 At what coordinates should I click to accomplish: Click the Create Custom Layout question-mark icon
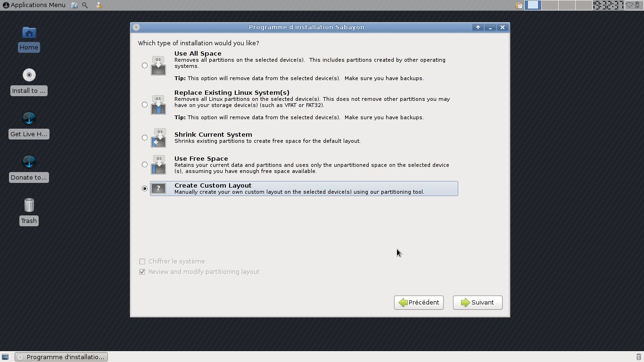158,189
